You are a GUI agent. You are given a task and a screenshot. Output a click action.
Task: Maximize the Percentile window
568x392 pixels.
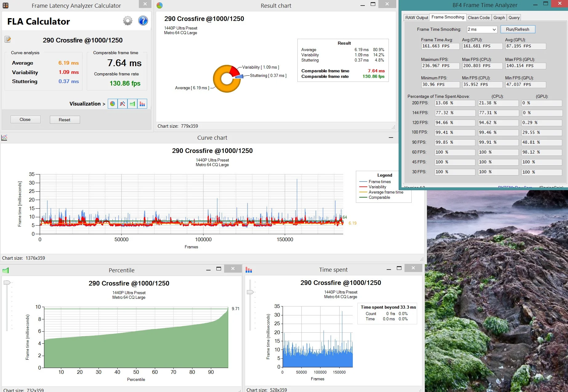coord(219,269)
